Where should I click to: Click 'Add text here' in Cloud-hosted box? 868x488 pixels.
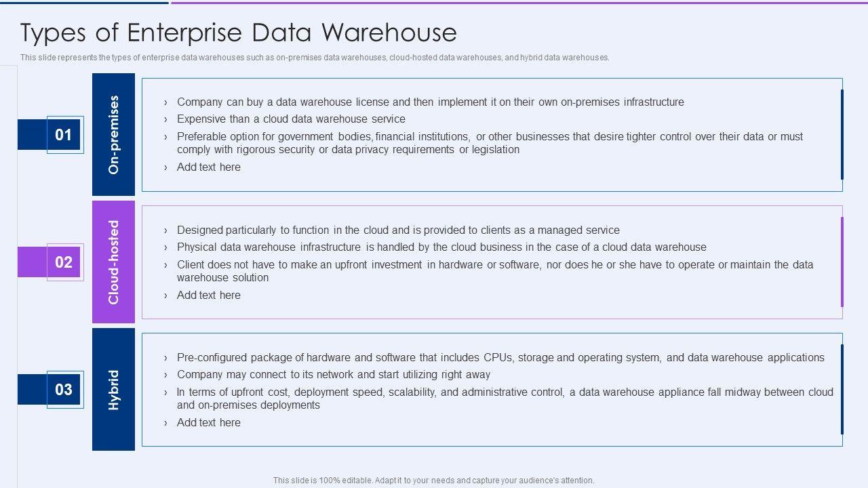(208, 296)
